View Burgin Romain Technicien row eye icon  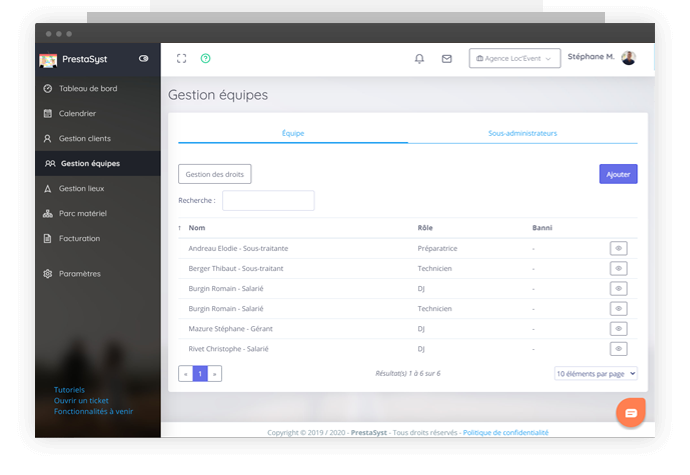click(x=618, y=309)
